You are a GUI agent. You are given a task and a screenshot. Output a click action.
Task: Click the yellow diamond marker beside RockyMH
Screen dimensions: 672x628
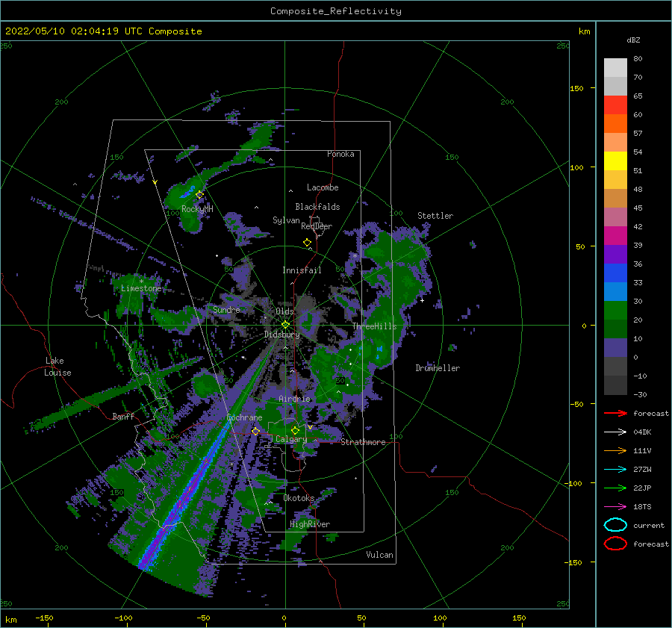pyautogui.click(x=199, y=195)
